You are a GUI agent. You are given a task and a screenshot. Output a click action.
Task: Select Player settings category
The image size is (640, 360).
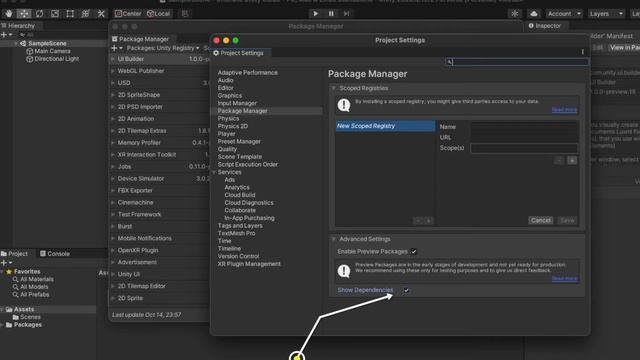227,134
